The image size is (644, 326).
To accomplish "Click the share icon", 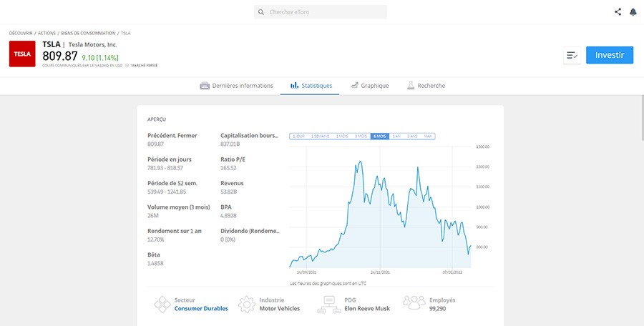I will (618, 12).
